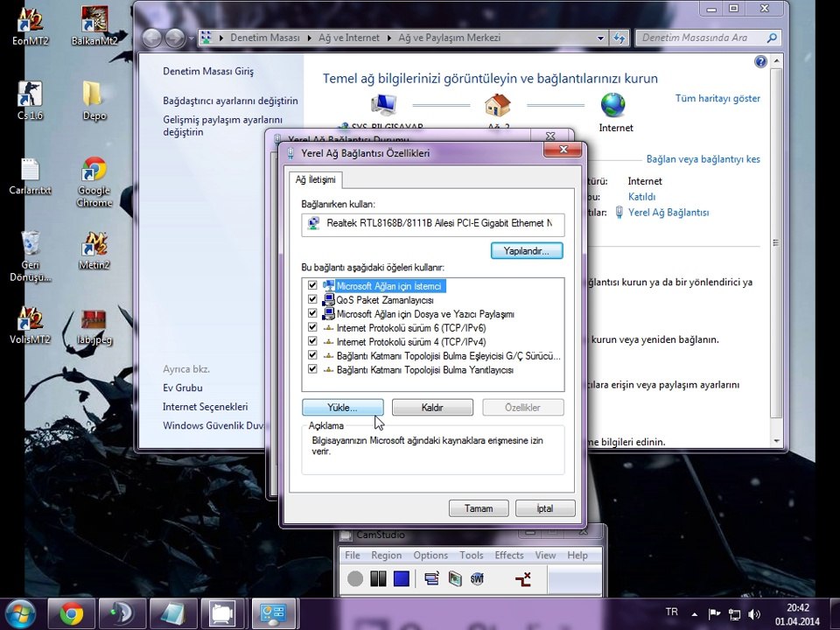Click the volume icon in system tray
840x630 pixels.
[753, 614]
